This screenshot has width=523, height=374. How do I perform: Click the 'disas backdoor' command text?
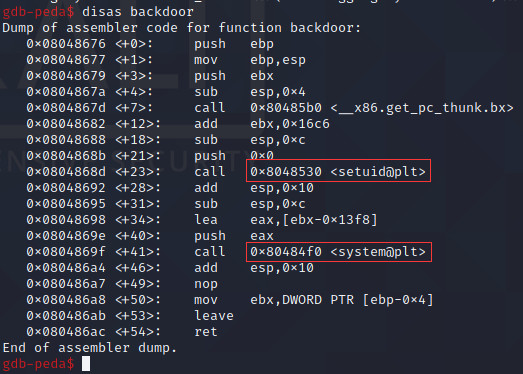pyautogui.click(x=138, y=12)
